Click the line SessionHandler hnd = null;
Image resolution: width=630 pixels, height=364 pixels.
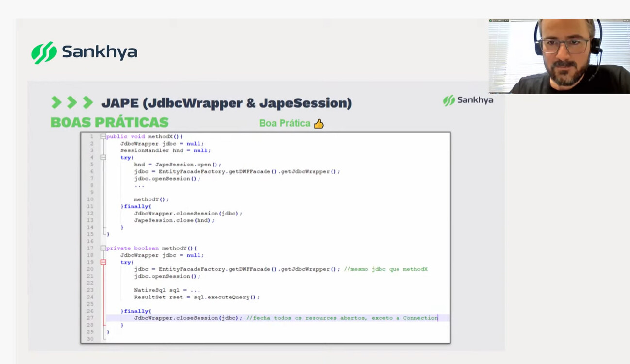tap(166, 151)
